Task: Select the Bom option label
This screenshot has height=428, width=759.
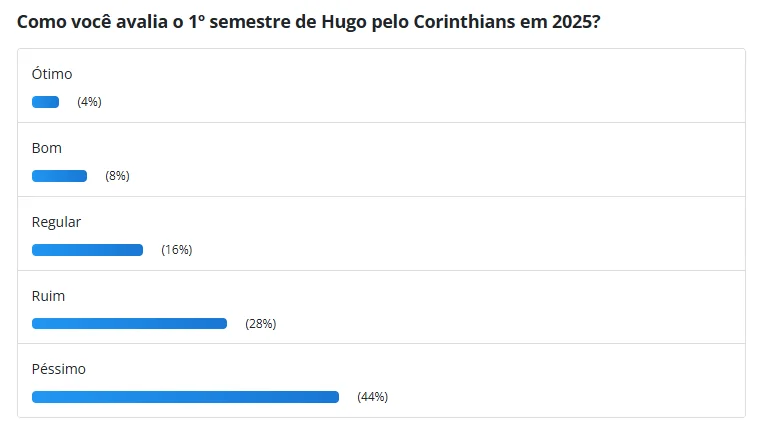Action: (x=46, y=148)
